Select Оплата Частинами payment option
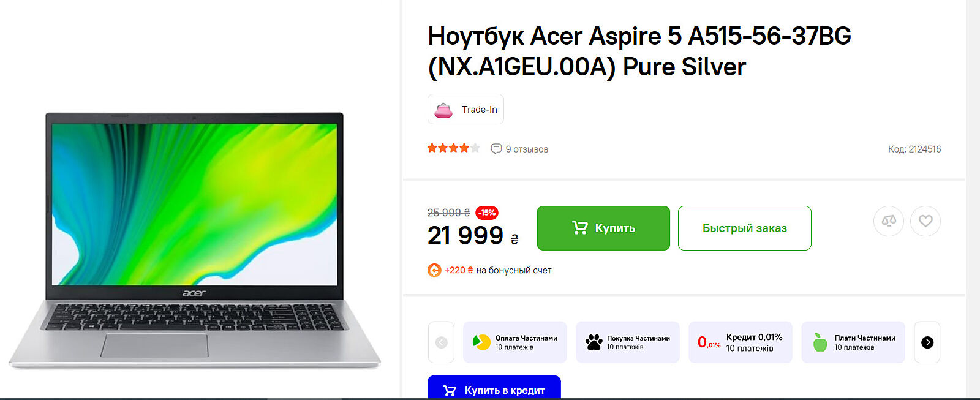 pyautogui.click(x=515, y=342)
